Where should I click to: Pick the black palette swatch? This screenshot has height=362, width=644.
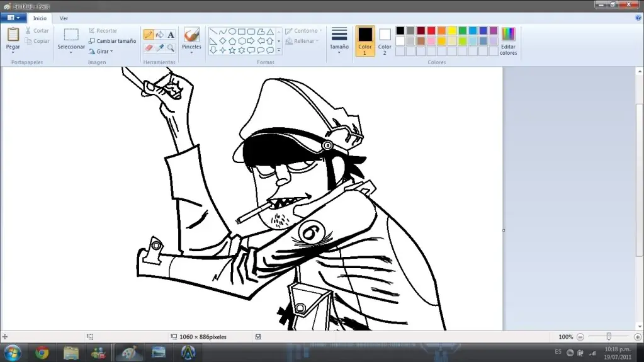[x=400, y=31]
